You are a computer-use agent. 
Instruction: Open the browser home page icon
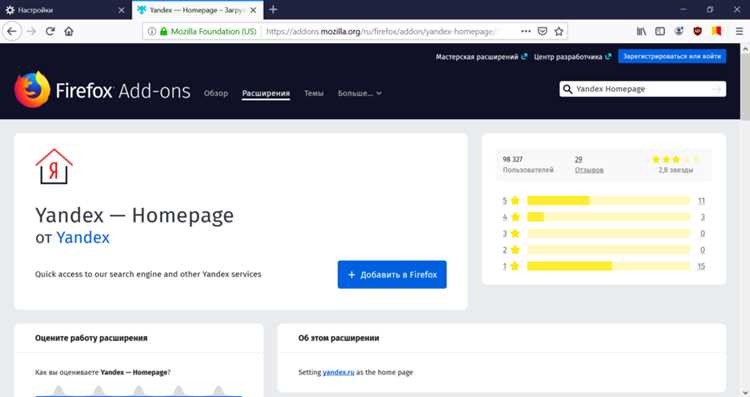click(69, 32)
